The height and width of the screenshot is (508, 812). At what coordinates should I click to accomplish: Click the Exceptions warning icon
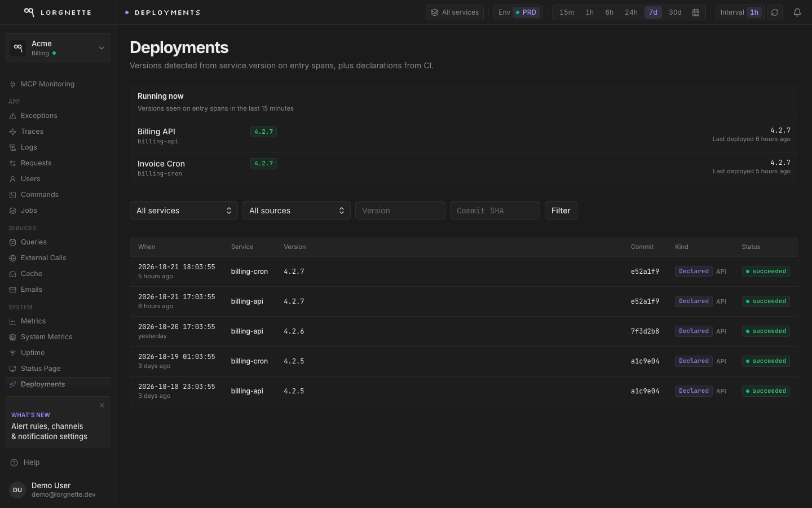12,116
